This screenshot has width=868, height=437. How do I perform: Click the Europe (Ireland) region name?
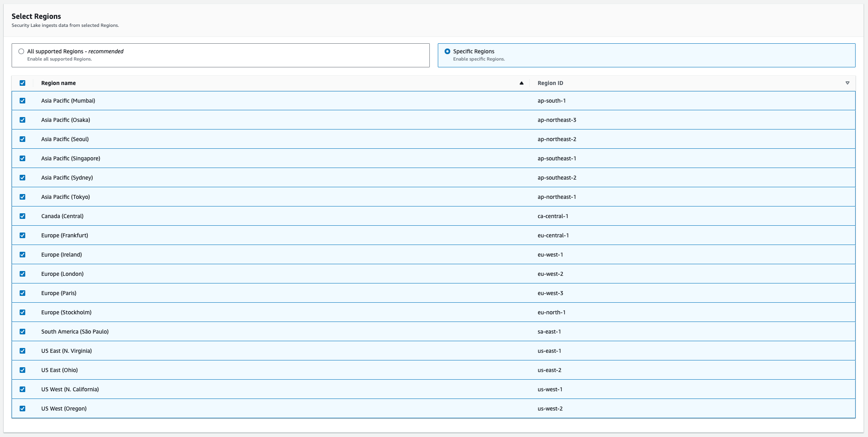point(61,255)
